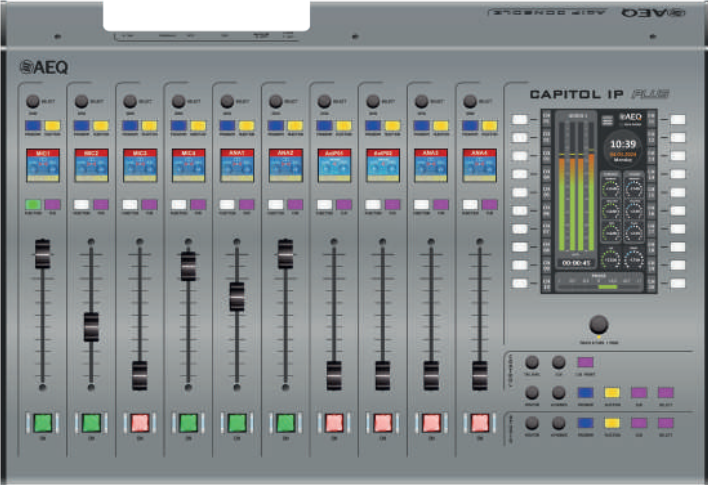
Task: Route MIC1 to Program with the blue button
Action: (x=33, y=126)
